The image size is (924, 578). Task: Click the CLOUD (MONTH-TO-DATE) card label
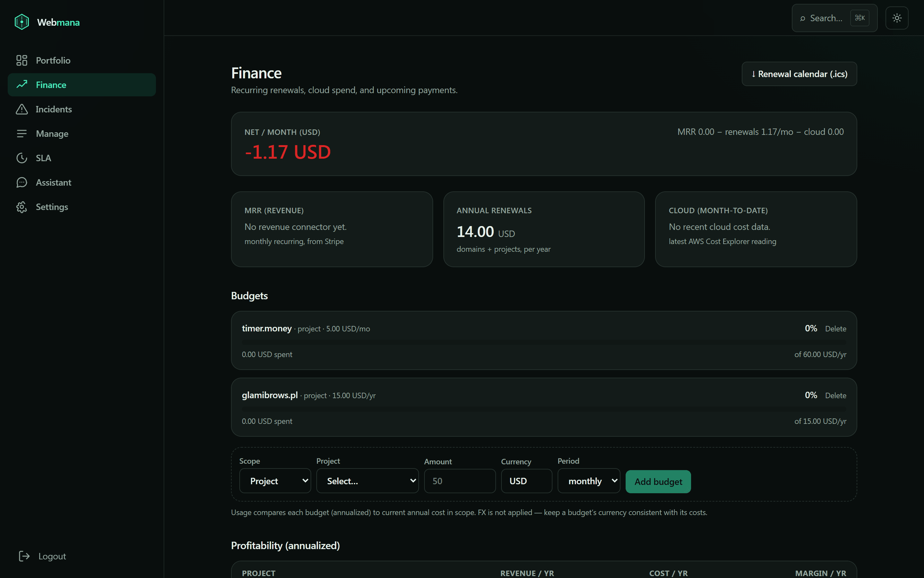click(718, 211)
